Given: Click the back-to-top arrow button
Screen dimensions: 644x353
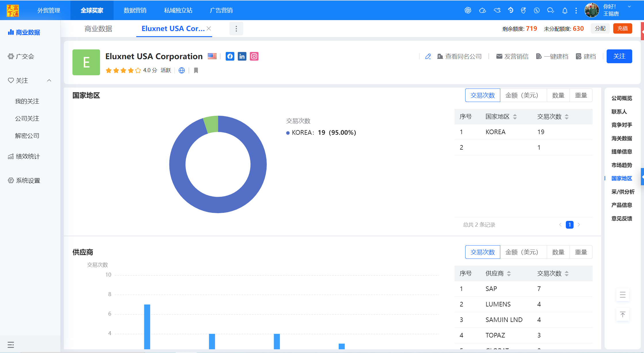Looking at the screenshot, I should point(623,315).
